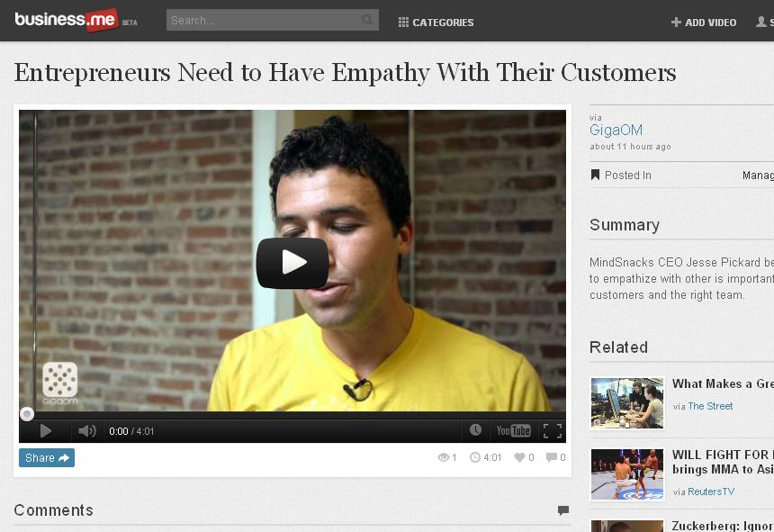Screen dimensions: 774x532
Task: Start playback with the player bar play icon
Action: coord(45,431)
